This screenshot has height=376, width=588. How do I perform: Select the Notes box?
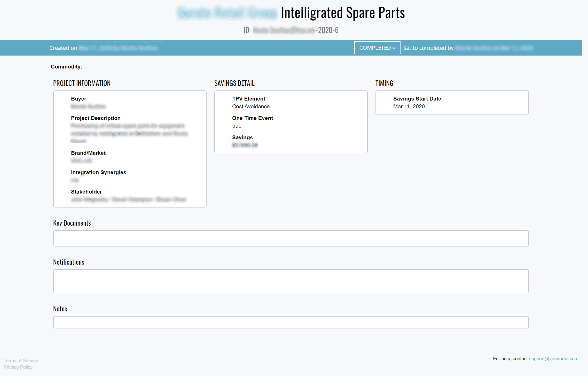click(291, 322)
